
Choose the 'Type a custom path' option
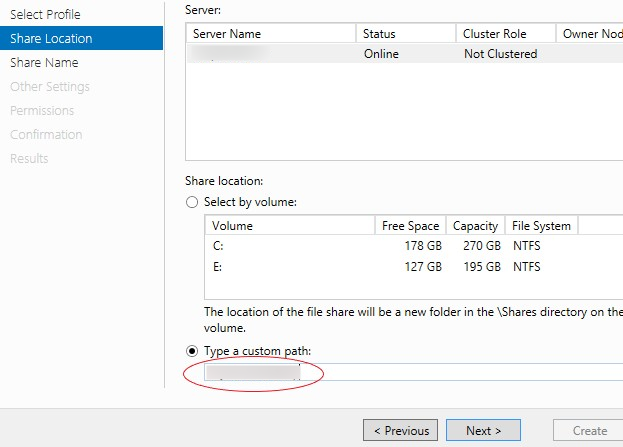tap(192, 350)
